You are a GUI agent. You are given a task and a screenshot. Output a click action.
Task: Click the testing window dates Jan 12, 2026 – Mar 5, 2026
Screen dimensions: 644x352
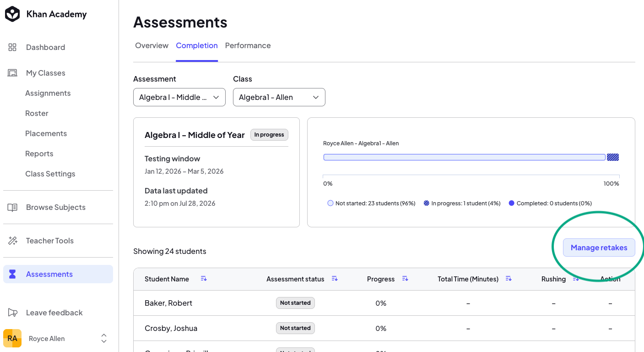[184, 171]
